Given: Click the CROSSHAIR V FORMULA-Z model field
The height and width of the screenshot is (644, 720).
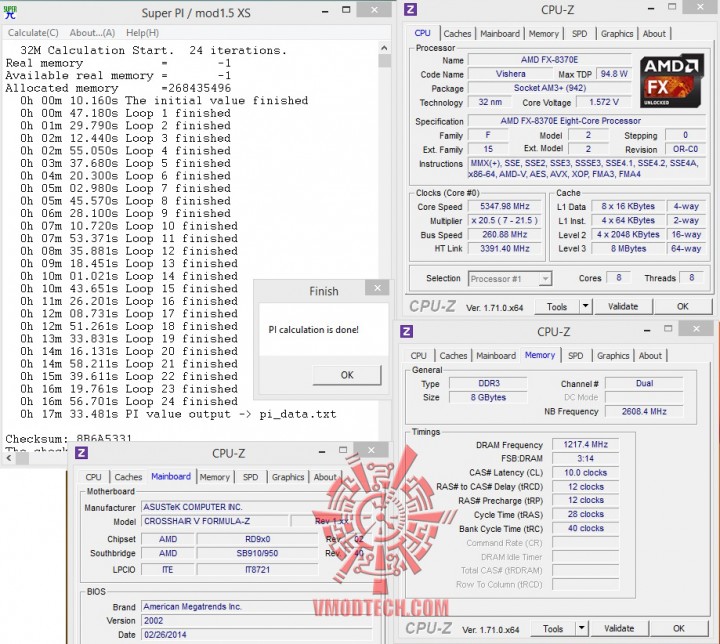Looking at the screenshot, I should 214,521.
